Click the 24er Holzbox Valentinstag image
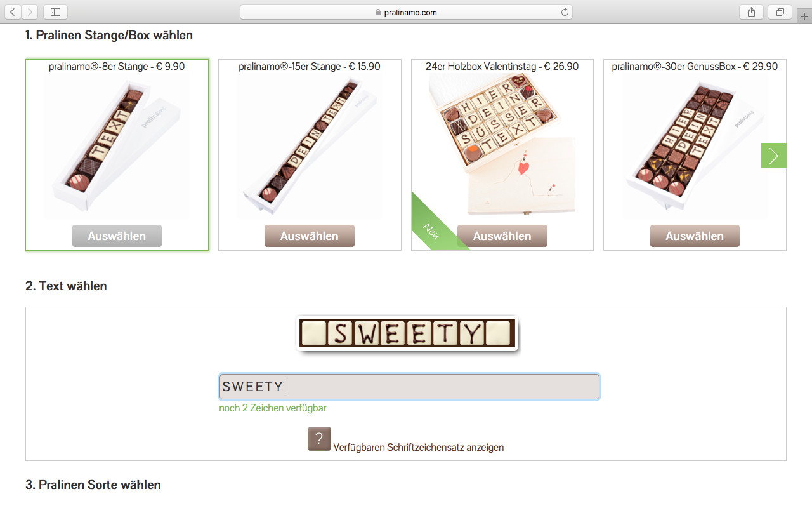812x508 pixels. (x=502, y=145)
